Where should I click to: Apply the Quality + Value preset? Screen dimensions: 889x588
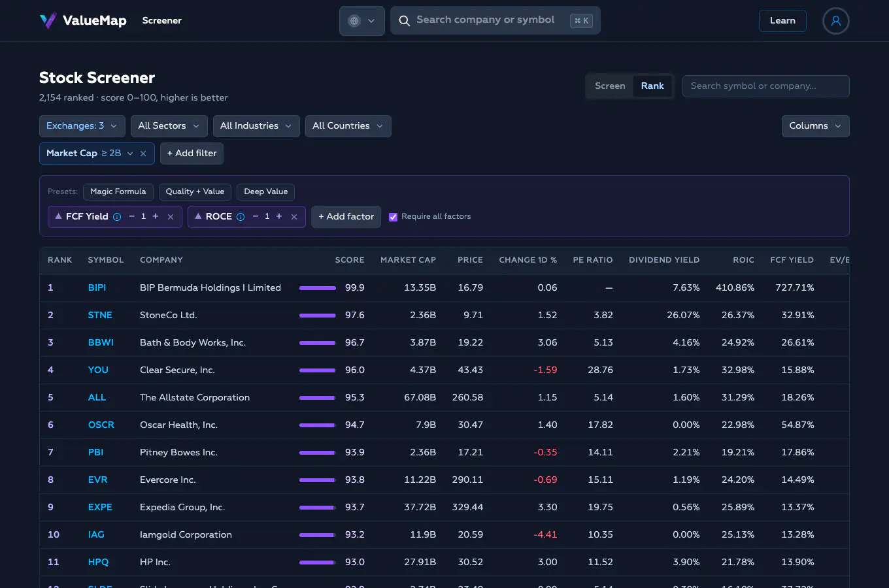coord(195,191)
